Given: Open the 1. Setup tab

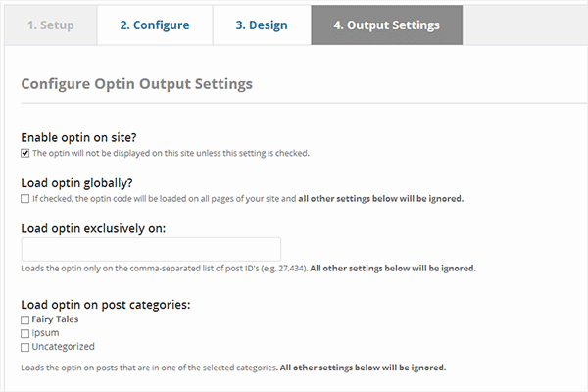Looking at the screenshot, I should [51, 25].
